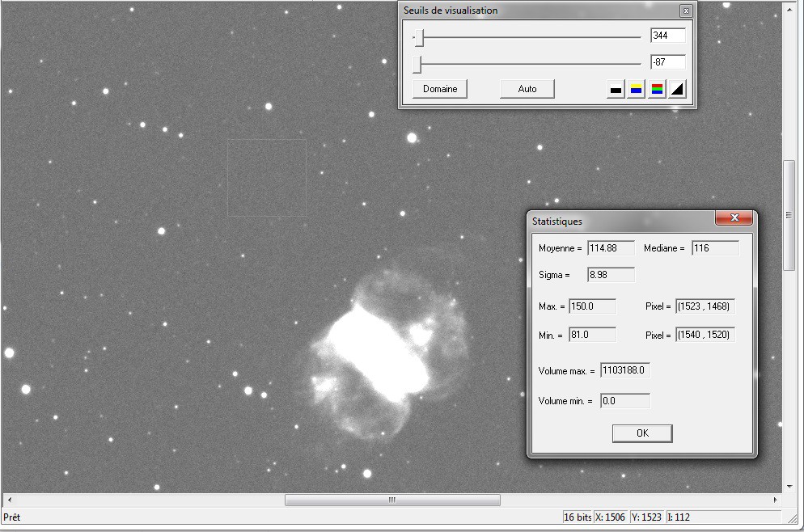Click the gradient triangle display icon

[677, 88]
